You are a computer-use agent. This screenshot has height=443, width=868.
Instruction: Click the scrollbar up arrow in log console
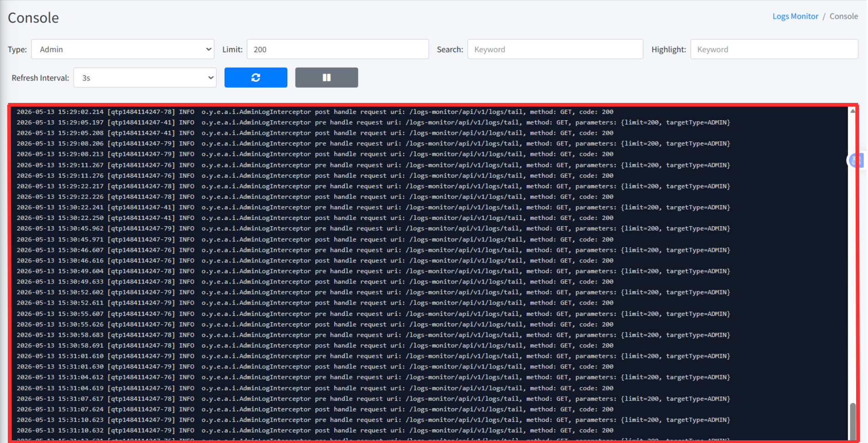tap(852, 111)
